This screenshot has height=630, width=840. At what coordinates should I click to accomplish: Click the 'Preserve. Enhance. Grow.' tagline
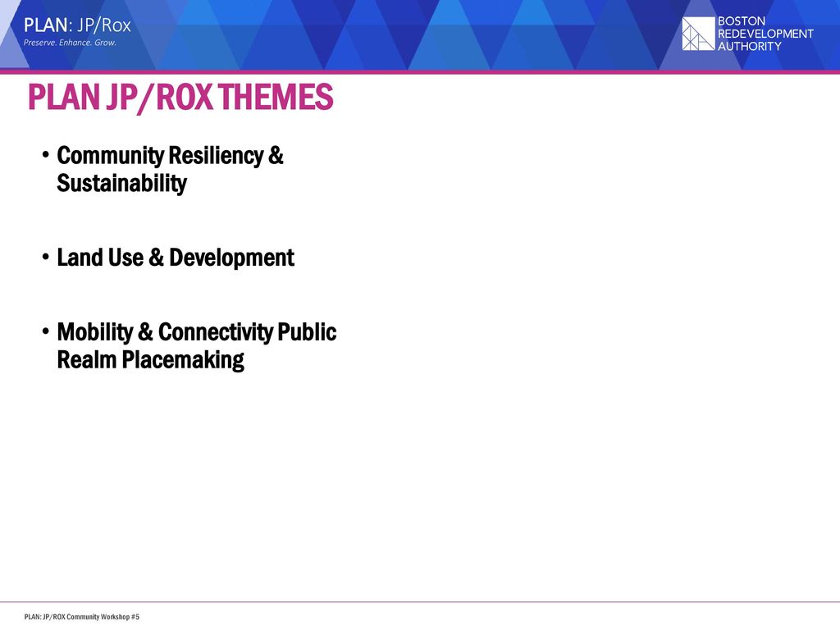coord(70,43)
